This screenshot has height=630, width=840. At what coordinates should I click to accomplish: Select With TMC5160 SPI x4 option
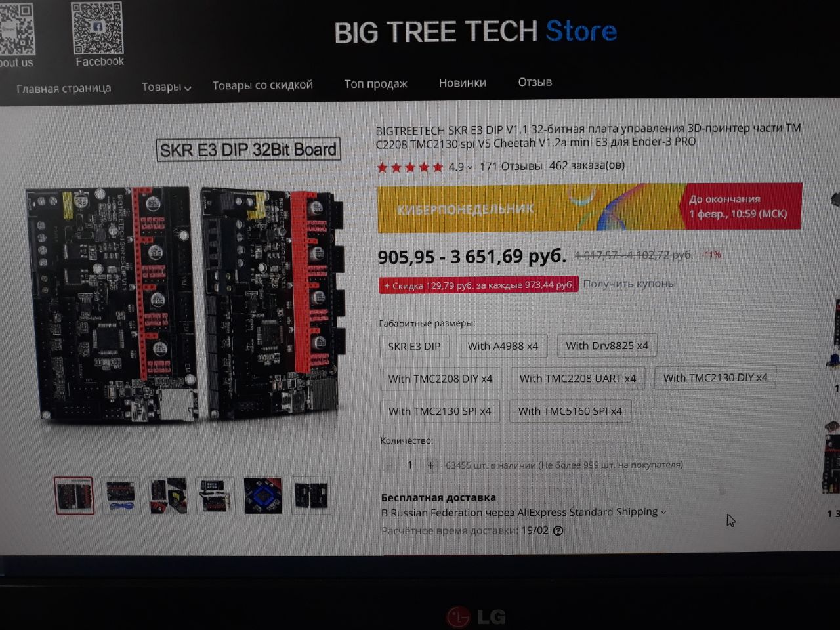pyautogui.click(x=570, y=411)
